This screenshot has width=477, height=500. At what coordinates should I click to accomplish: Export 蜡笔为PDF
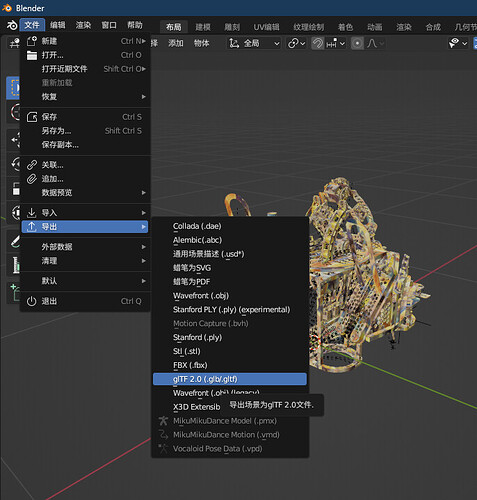tap(230, 282)
